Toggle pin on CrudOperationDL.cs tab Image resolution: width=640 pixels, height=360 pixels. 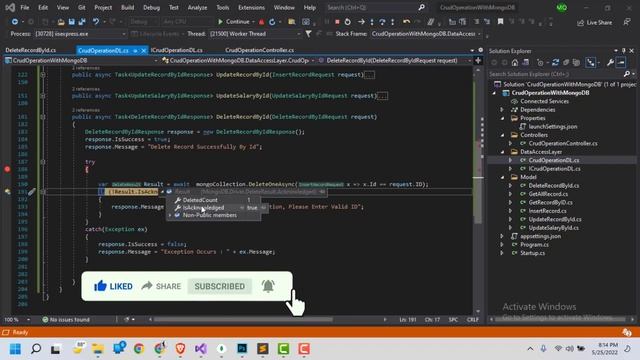135,51
